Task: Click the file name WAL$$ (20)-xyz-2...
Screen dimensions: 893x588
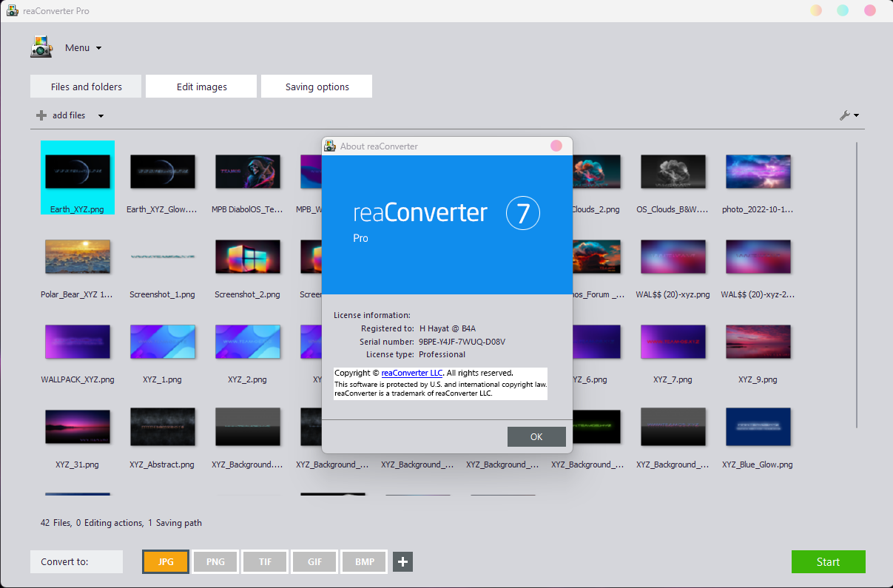Action: (x=758, y=294)
